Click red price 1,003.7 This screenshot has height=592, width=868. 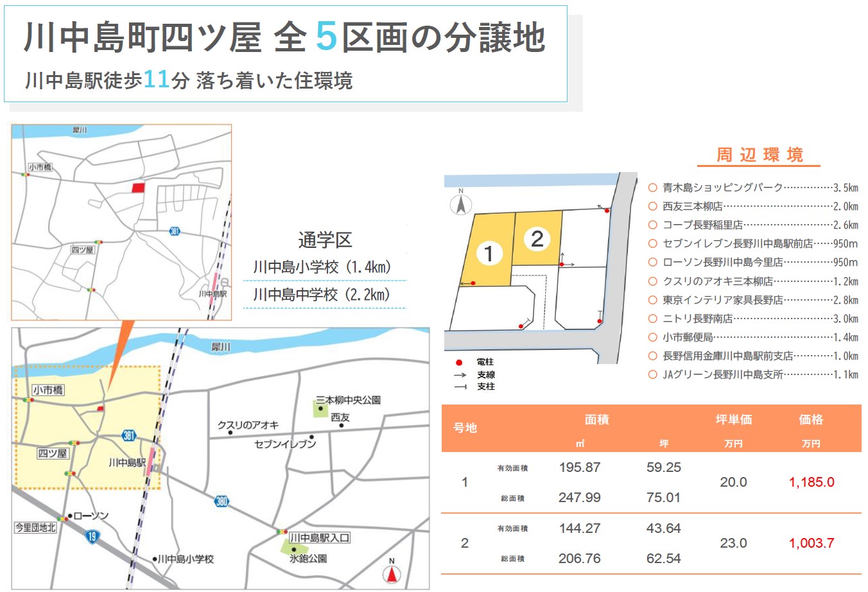coord(812,543)
